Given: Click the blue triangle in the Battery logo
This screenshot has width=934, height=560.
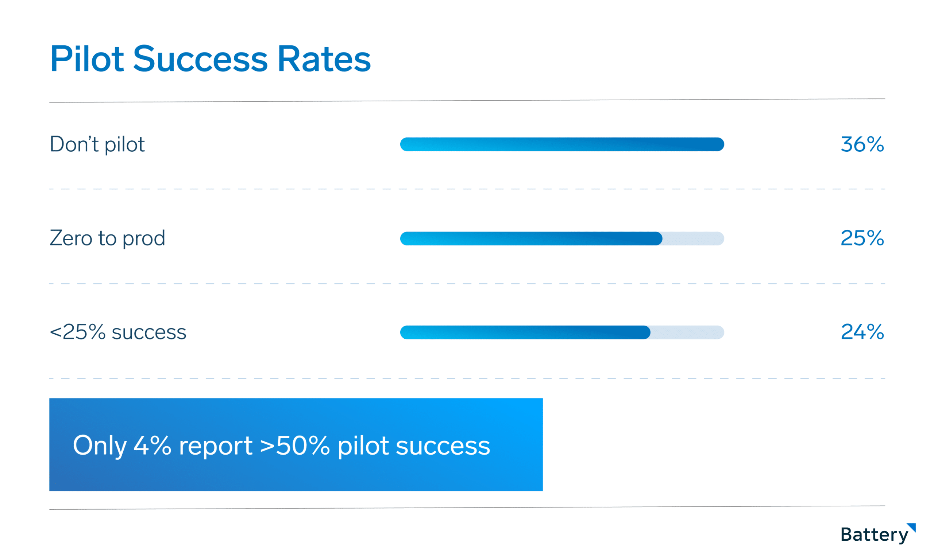Looking at the screenshot, I should (913, 526).
